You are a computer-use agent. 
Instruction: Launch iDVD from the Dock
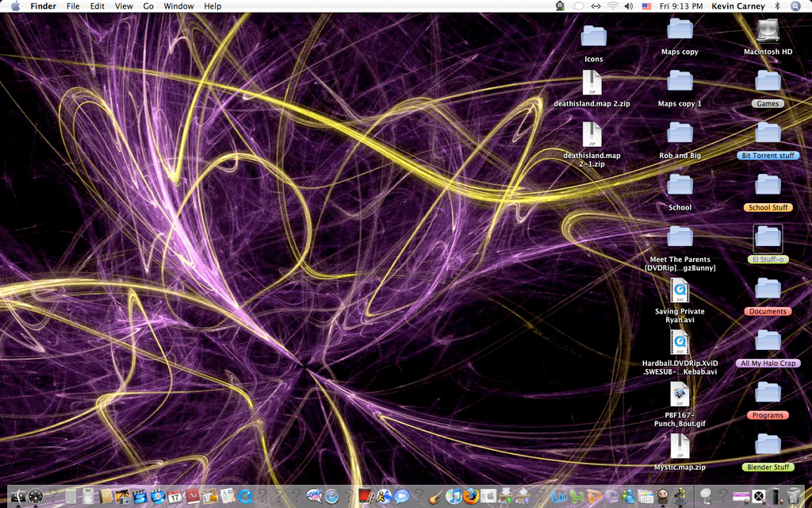(x=158, y=496)
